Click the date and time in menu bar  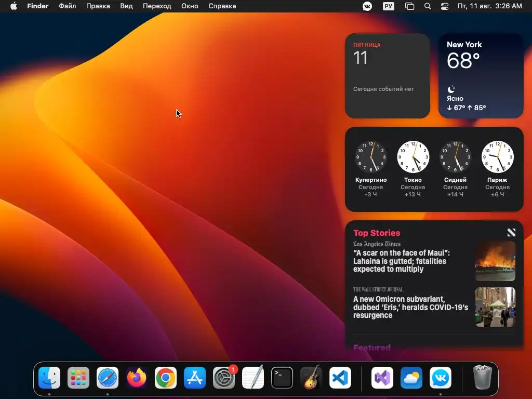pyautogui.click(x=489, y=6)
